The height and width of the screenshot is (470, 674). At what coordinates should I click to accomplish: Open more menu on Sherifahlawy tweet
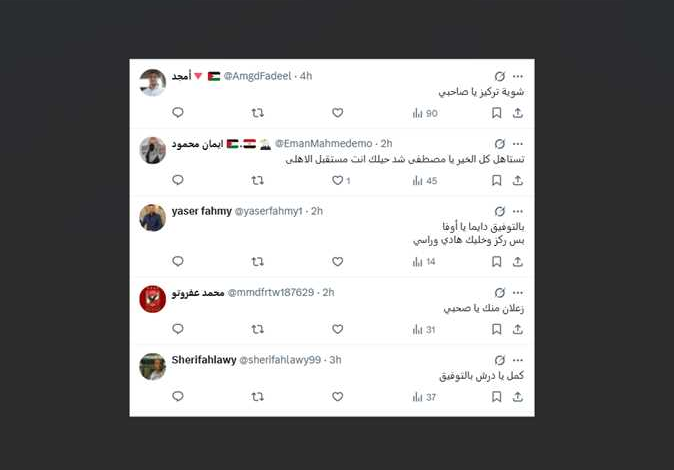(518, 360)
